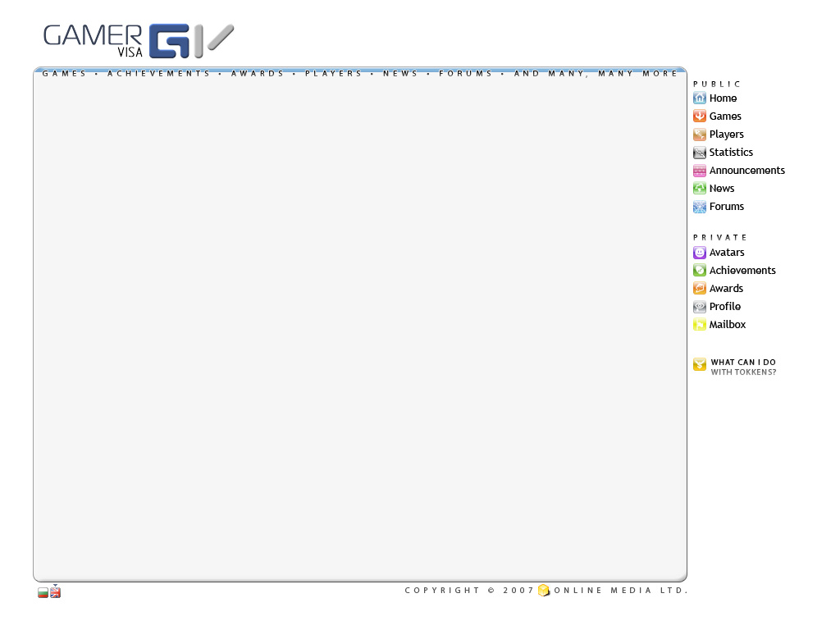The width and height of the screenshot is (840, 630).
Task: Click the Home icon in sidebar
Action: click(x=699, y=98)
